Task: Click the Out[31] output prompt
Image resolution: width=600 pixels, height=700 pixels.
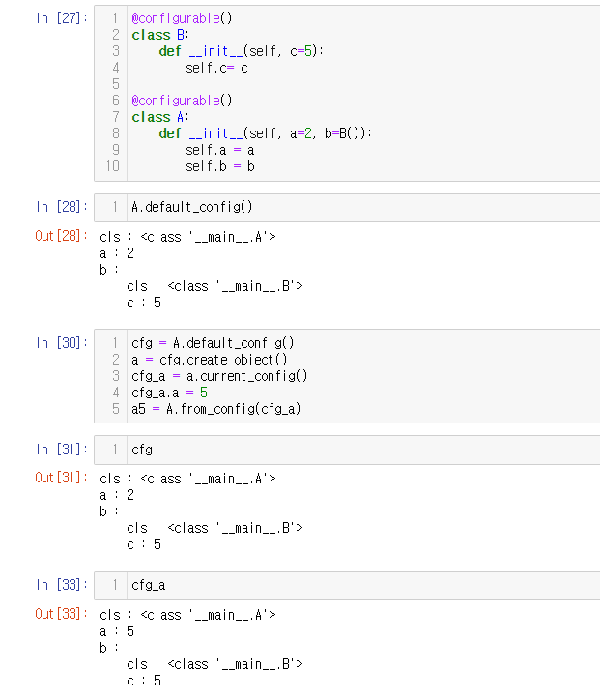Action: tap(62, 478)
